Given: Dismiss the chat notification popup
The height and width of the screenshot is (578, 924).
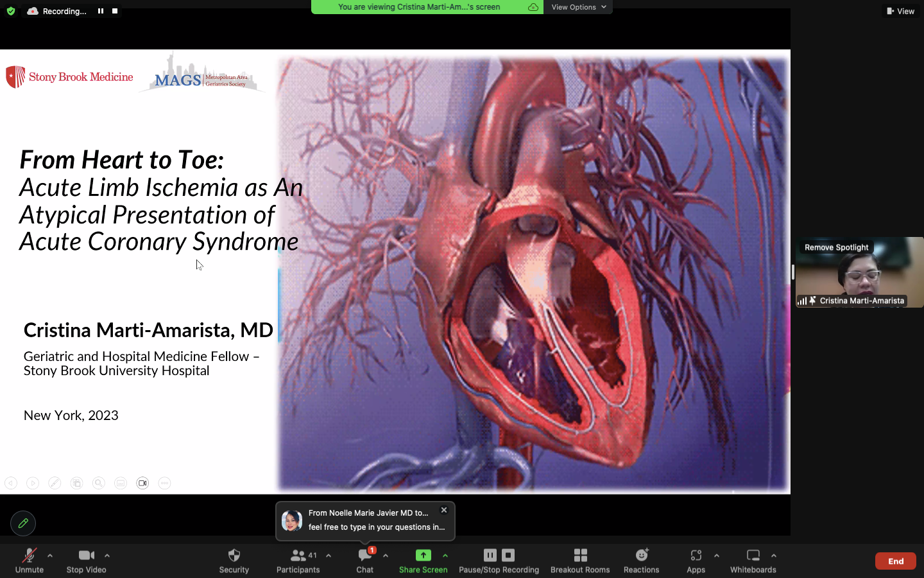Looking at the screenshot, I should (x=444, y=510).
